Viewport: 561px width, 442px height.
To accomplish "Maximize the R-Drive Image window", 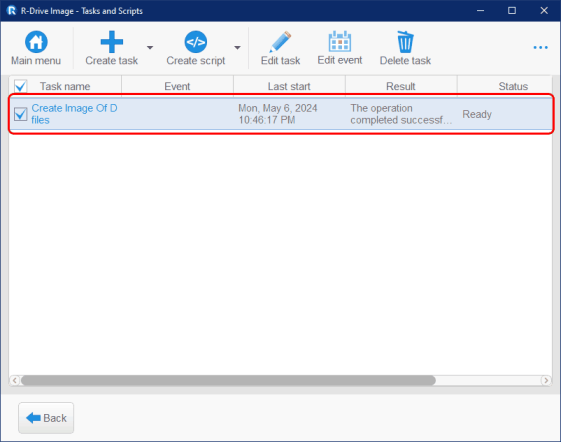I will point(512,11).
